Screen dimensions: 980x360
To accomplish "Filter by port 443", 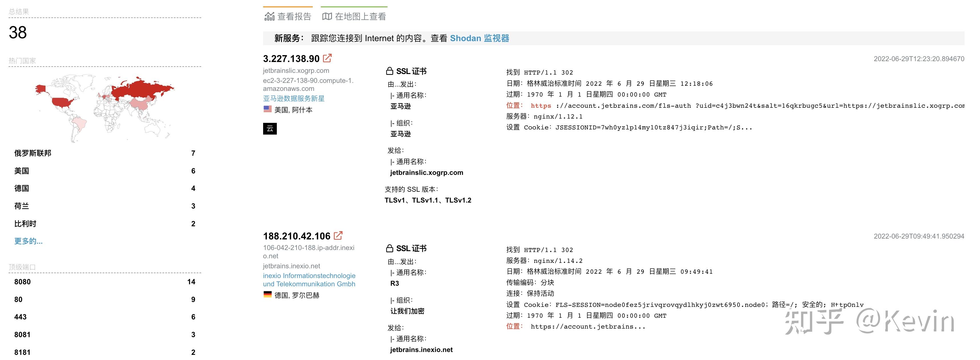I will (20, 317).
